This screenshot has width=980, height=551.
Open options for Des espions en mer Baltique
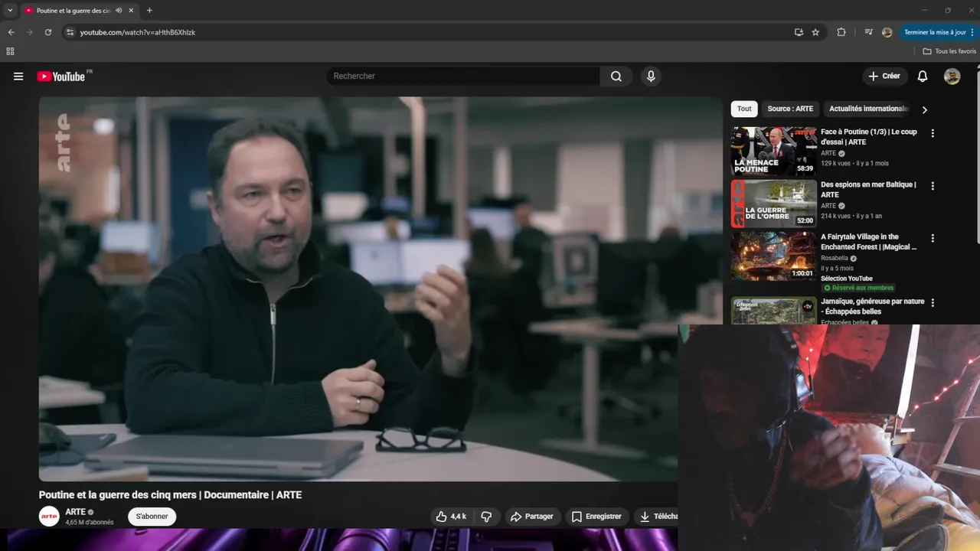pos(933,186)
